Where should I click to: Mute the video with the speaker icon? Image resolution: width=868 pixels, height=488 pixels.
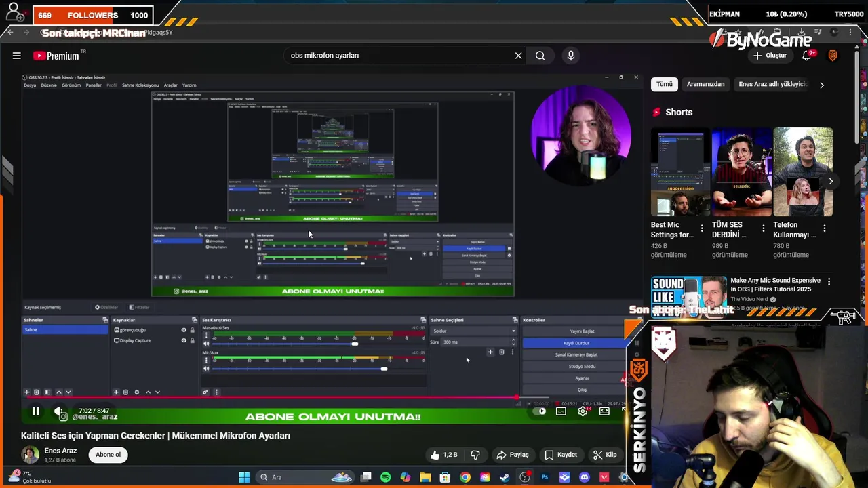[59, 411]
